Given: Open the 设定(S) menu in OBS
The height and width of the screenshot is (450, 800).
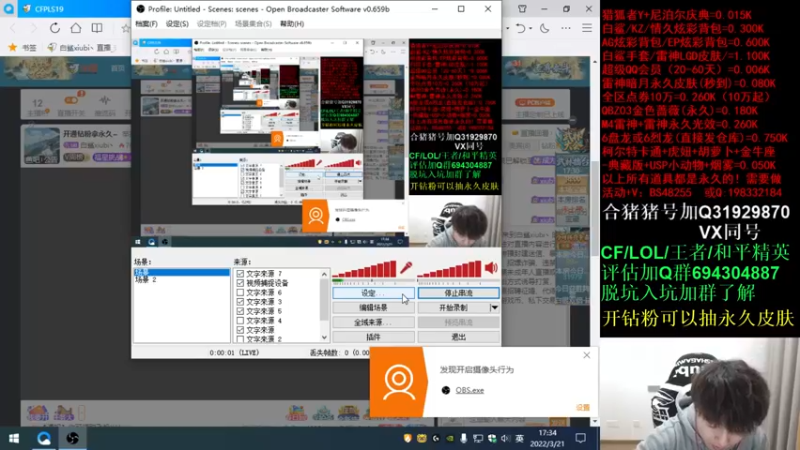Looking at the screenshot, I should coord(177,24).
